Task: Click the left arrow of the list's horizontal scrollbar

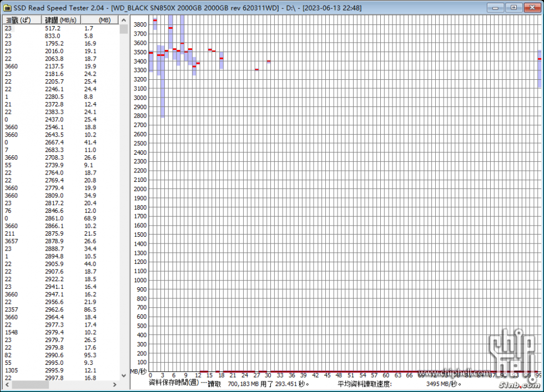Action: click(x=7, y=384)
